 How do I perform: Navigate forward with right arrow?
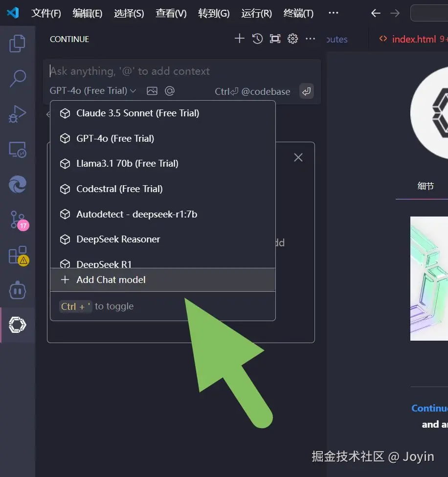pyautogui.click(x=395, y=13)
